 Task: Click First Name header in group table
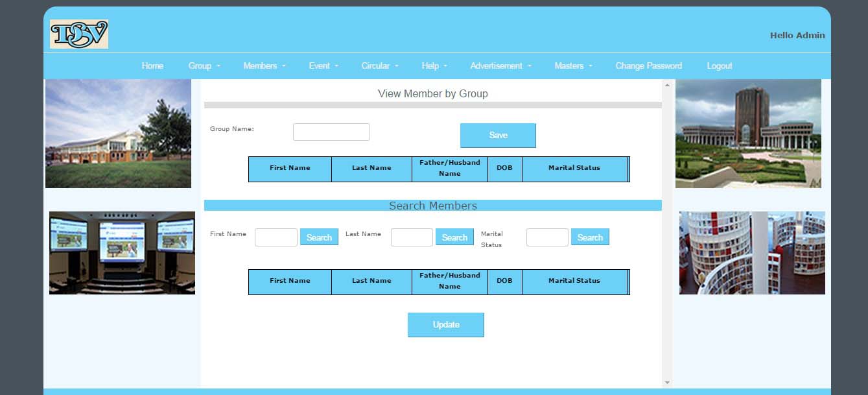(290, 168)
